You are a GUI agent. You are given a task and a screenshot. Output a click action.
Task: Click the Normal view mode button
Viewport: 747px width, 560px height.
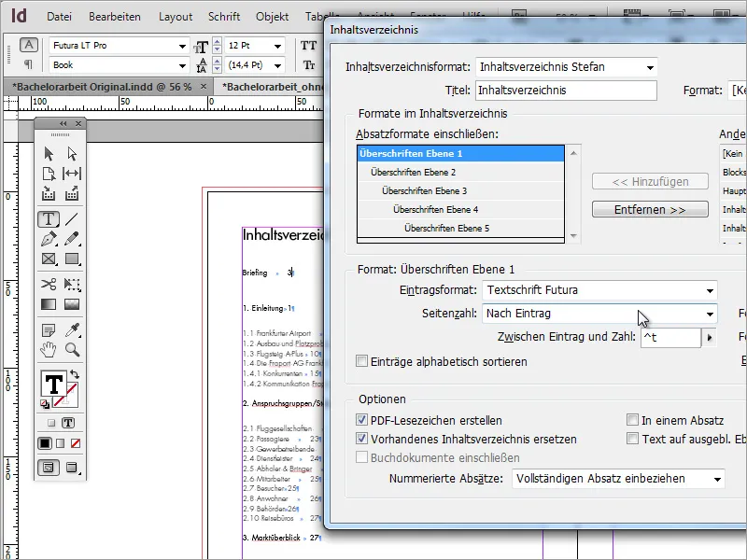click(x=49, y=468)
